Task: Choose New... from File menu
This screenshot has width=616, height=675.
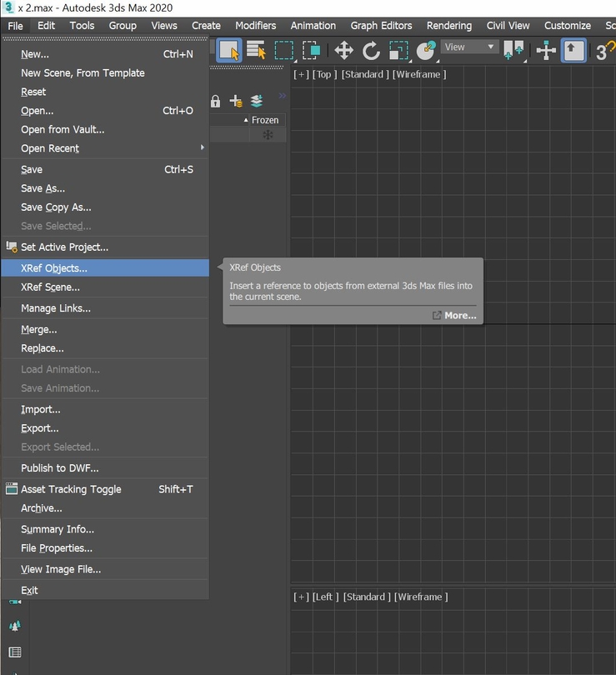Action: tap(106, 54)
